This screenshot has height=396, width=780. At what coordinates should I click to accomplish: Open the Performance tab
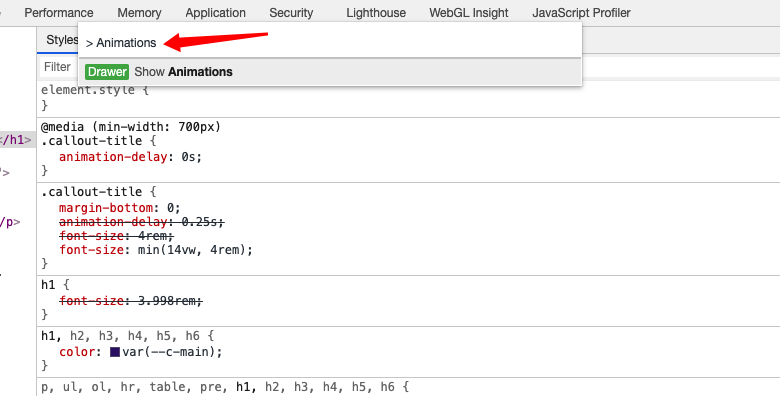59,13
